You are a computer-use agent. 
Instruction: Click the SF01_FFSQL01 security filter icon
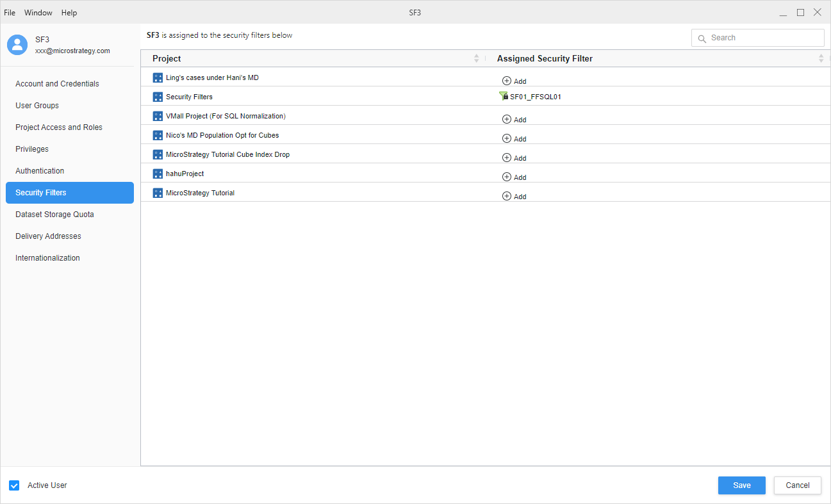click(x=503, y=96)
